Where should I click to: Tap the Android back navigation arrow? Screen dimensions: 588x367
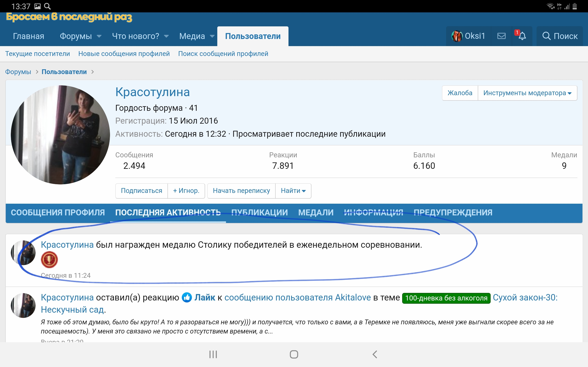point(375,354)
